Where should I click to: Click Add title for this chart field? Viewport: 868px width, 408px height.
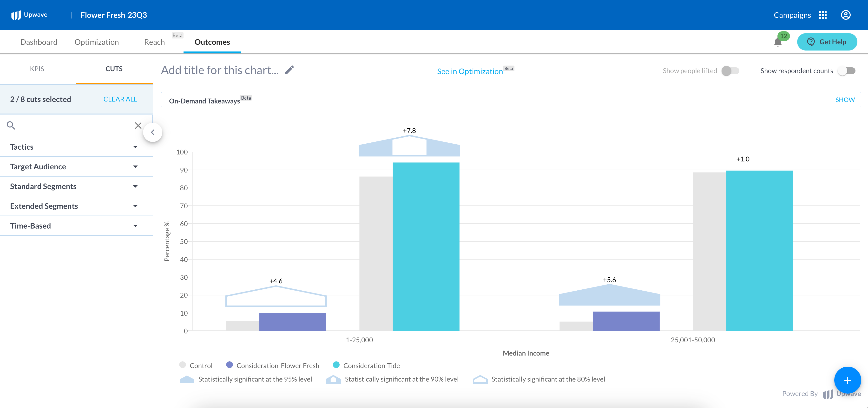220,70
